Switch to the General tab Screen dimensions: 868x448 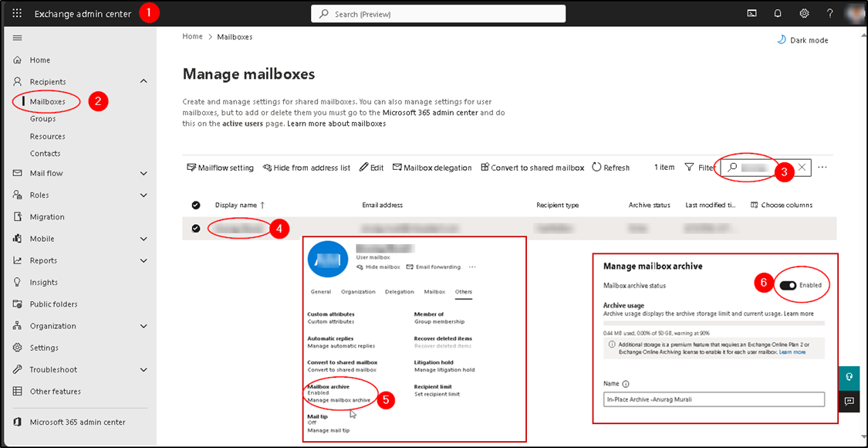tap(320, 292)
